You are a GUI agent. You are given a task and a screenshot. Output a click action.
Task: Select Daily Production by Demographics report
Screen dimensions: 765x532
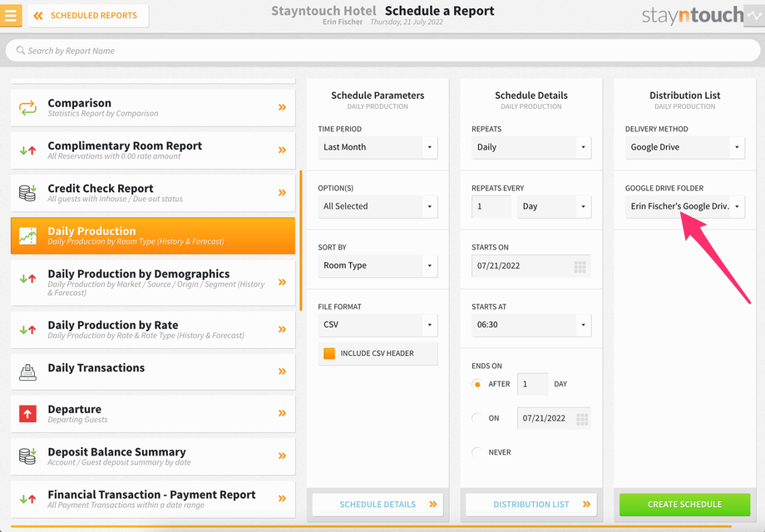(x=153, y=283)
